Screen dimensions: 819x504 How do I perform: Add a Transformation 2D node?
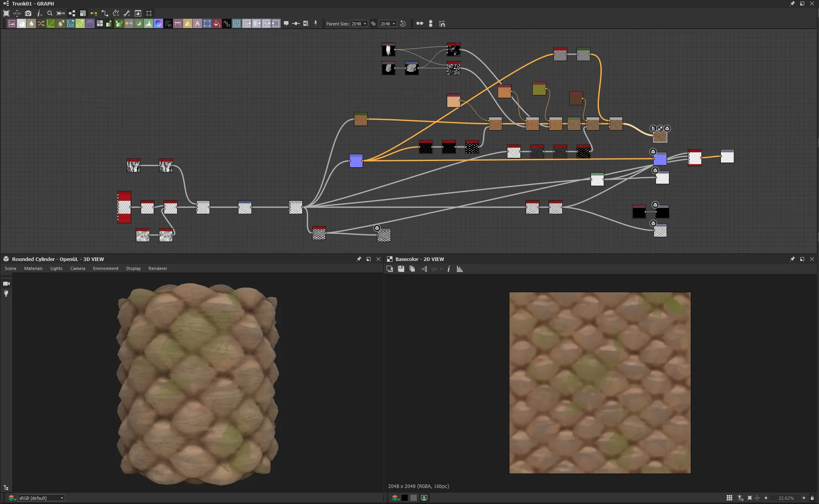207,24
